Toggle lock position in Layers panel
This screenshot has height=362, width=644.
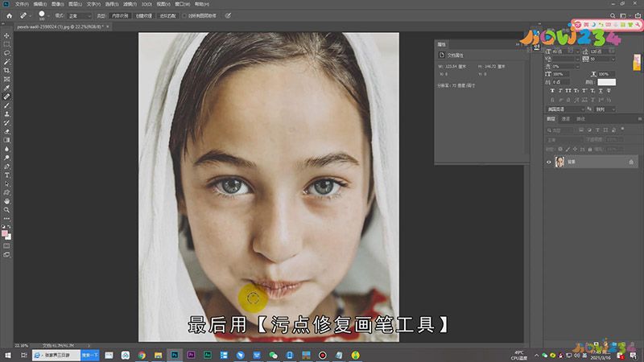click(575, 150)
